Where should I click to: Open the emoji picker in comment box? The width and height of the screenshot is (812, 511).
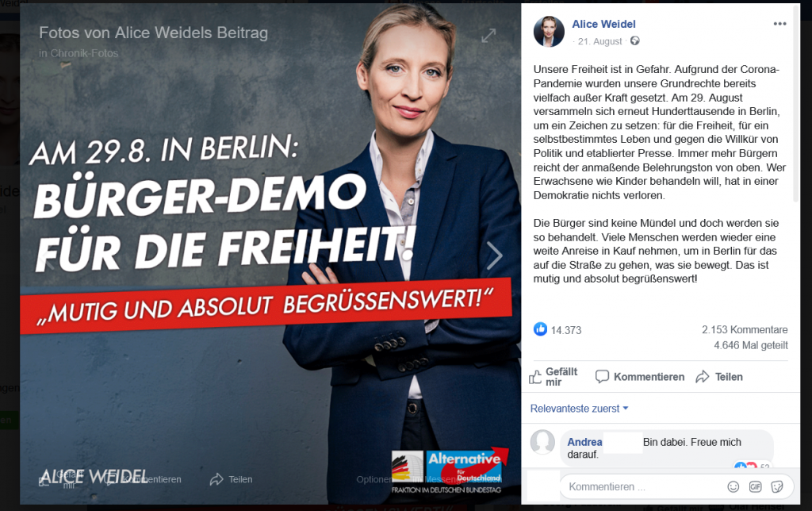click(x=733, y=486)
